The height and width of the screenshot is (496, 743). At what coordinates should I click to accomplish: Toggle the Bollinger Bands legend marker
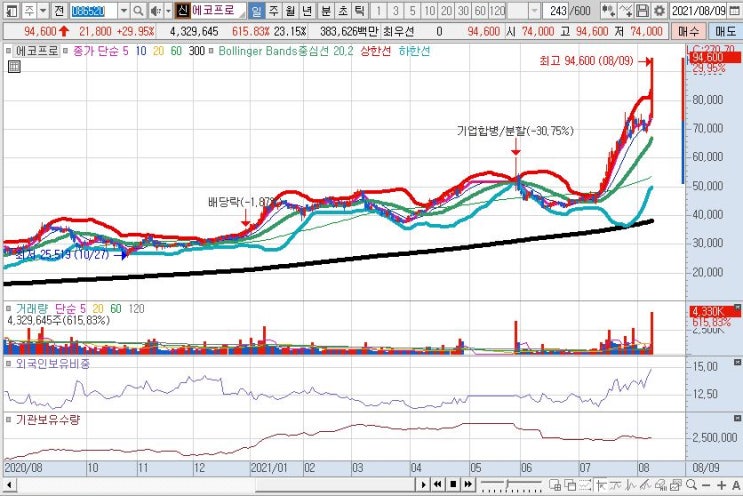pos(211,51)
